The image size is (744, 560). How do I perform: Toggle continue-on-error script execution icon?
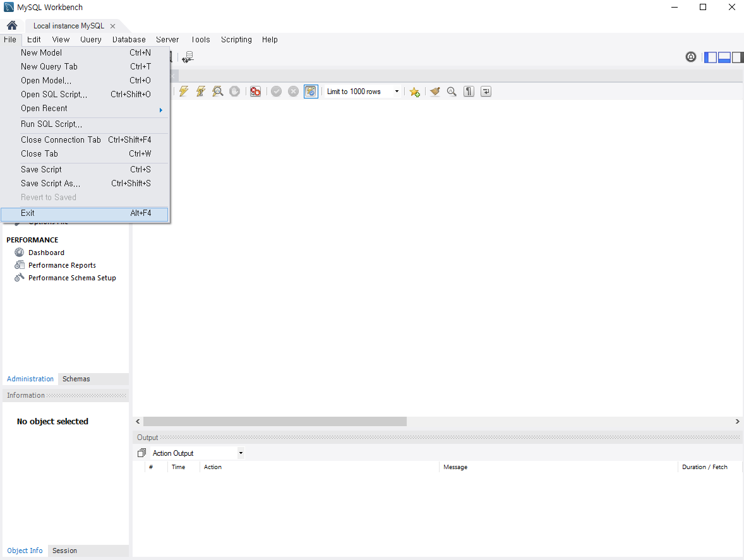point(255,92)
